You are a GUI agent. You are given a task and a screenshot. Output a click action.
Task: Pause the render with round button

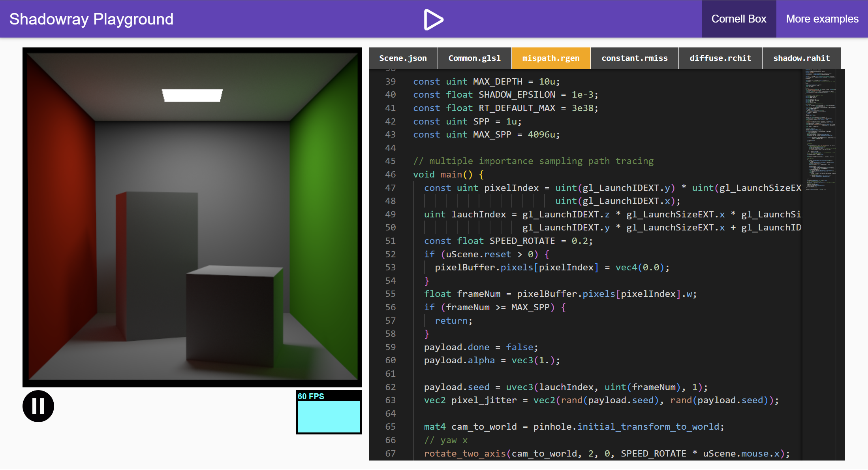(38, 406)
